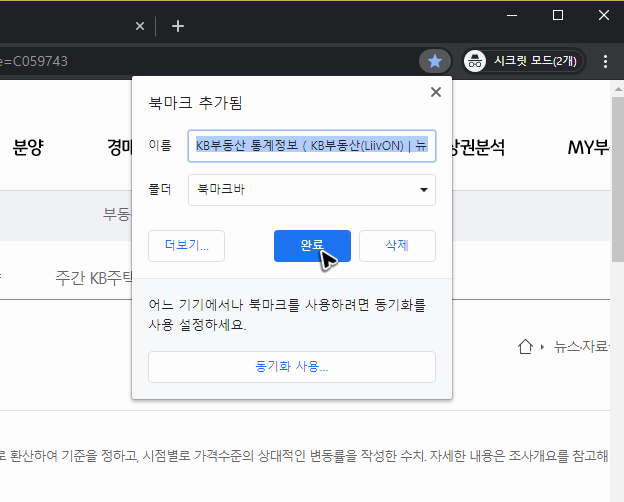The width and height of the screenshot is (624, 502).
Task: Open the 상권분석 menu item
Action: [x=479, y=147]
